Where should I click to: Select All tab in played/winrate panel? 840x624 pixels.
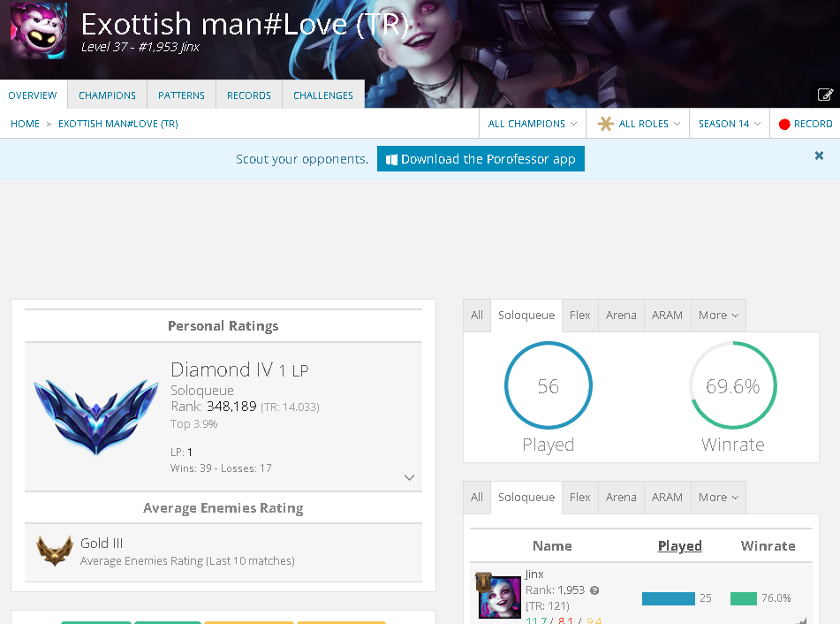[477, 316]
